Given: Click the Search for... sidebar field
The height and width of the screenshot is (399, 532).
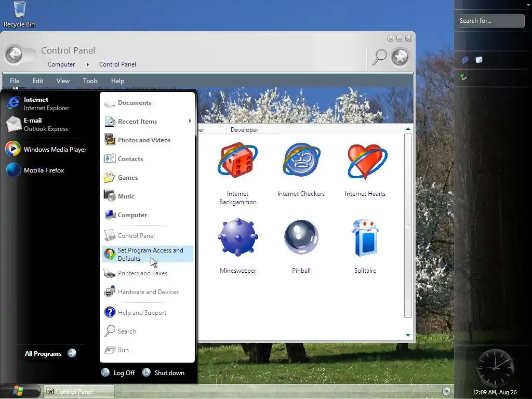Looking at the screenshot, I should coord(490,21).
